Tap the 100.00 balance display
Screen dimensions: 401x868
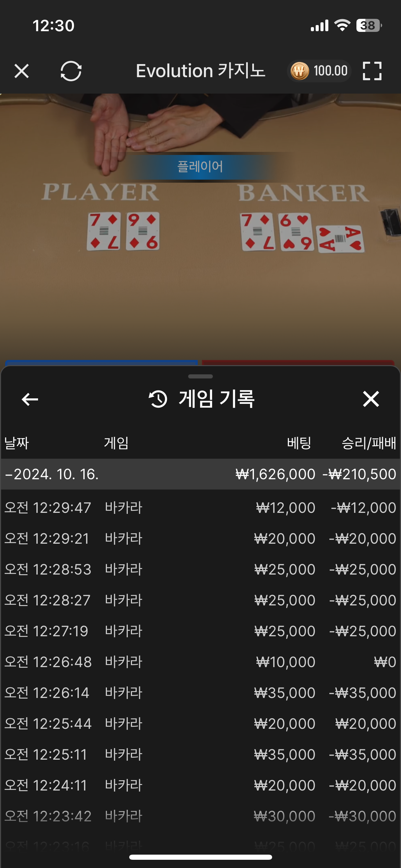tap(330, 71)
